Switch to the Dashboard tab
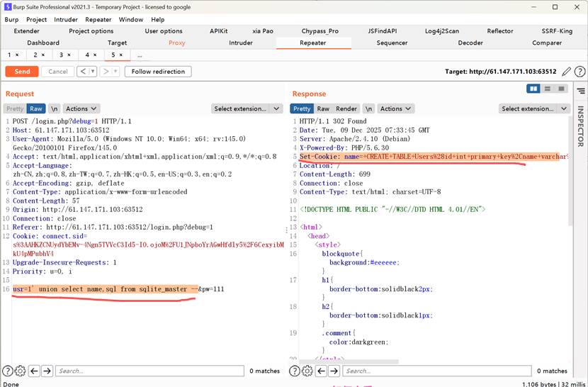This screenshot has width=588, height=387. point(43,43)
